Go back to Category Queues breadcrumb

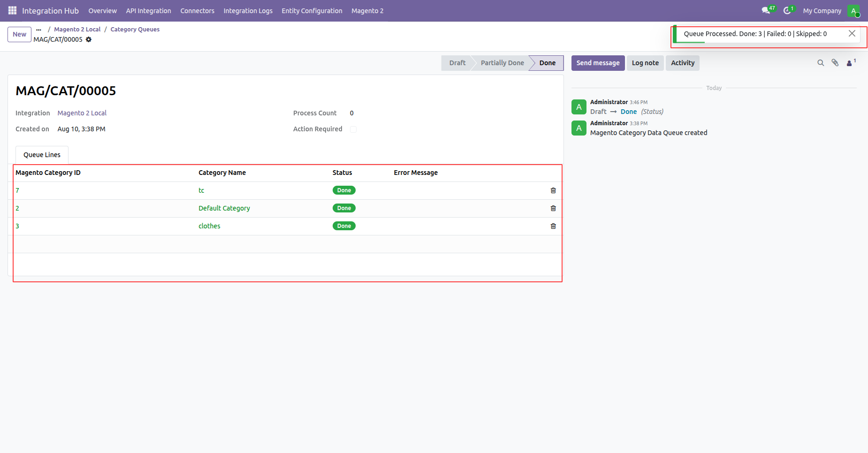tap(135, 29)
